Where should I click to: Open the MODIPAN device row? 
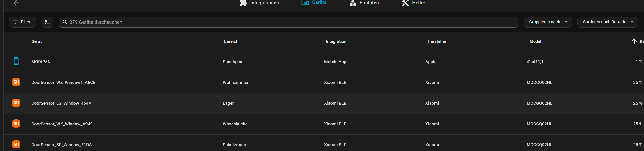pyautogui.click(x=125, y=62)
